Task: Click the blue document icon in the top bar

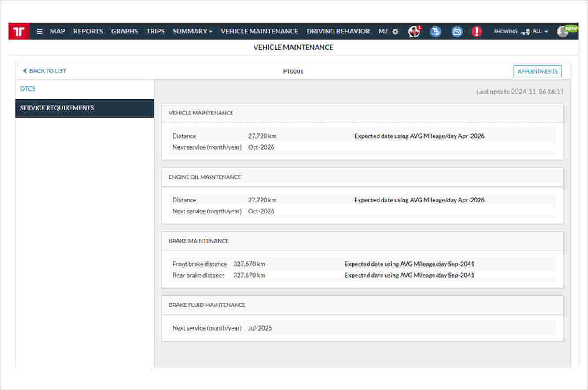Action: pos(436,31)
